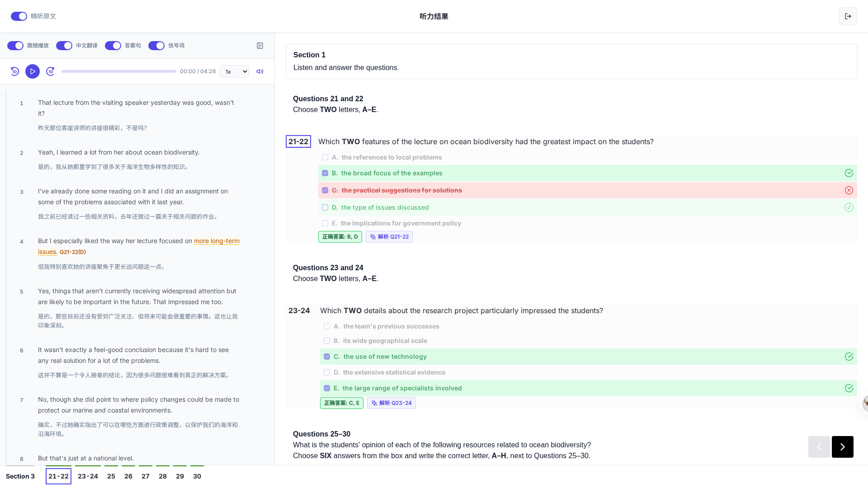Turn off 答案句 toggle
The image size is (868, 488).
pyautogui.click(x=113, y=46)
